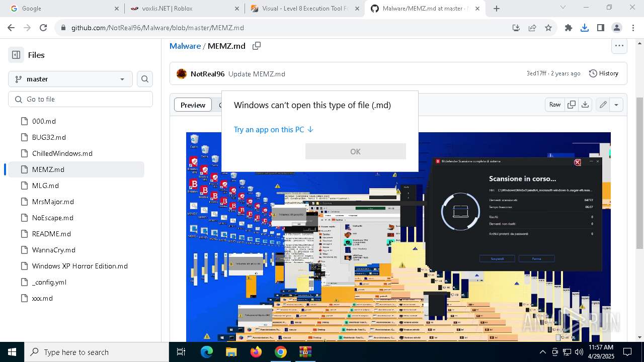
Task: Open the tab search dropdown in Chrome
Action: tap(563, 8)
